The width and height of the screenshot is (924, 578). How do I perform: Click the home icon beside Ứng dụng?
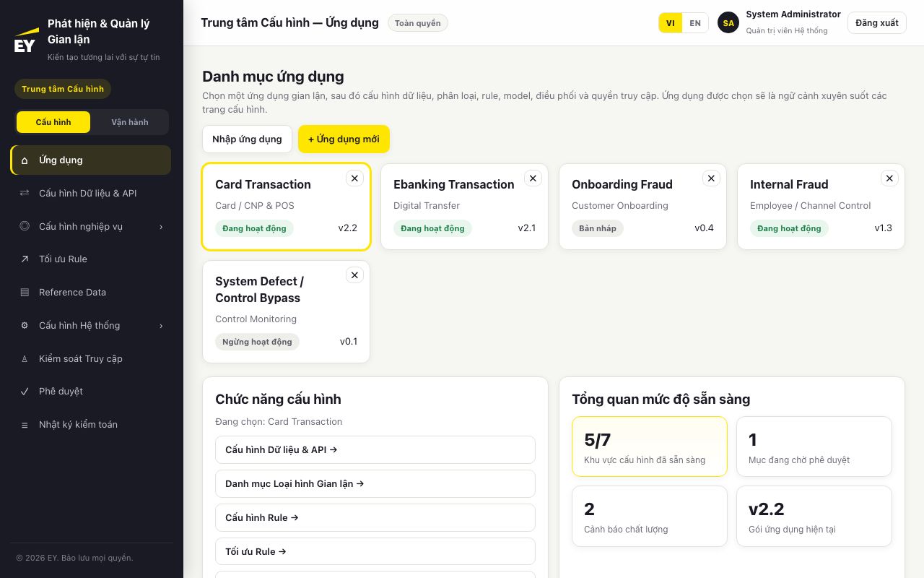click(25, 160)
